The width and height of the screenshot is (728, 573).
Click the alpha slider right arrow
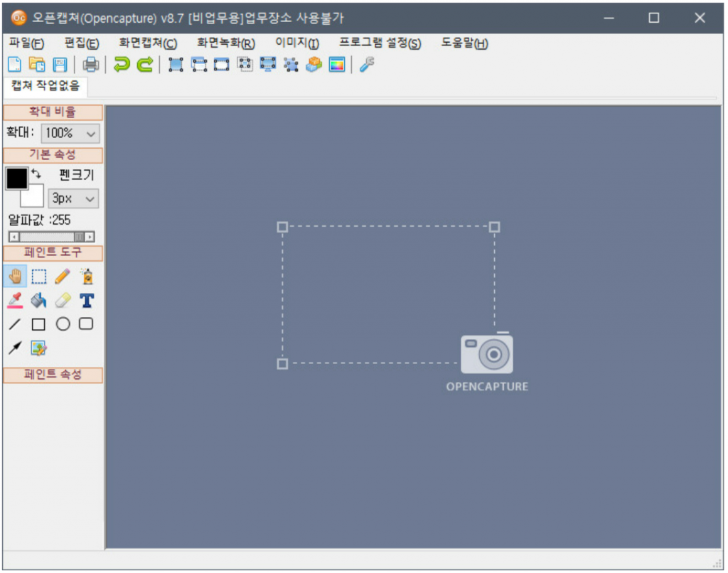click(90, 237)
